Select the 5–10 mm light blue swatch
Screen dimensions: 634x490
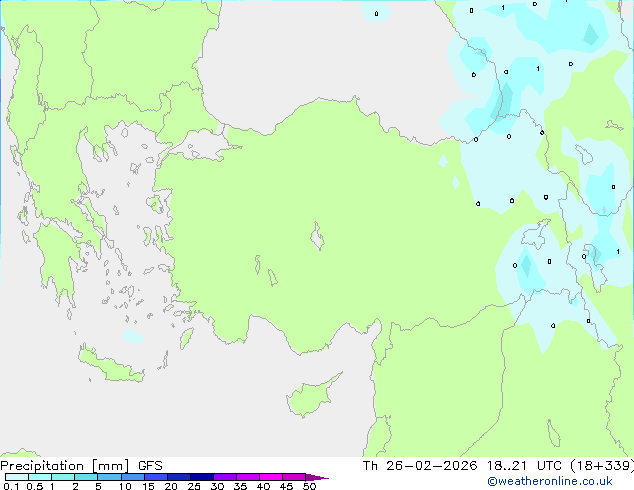[x=109, y=477]
